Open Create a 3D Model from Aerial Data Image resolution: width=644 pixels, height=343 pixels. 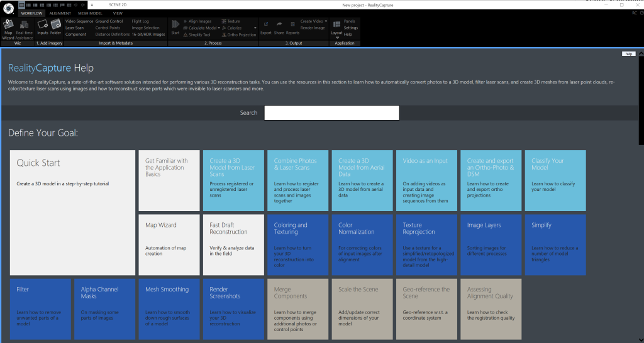click(x=362, y=180)
